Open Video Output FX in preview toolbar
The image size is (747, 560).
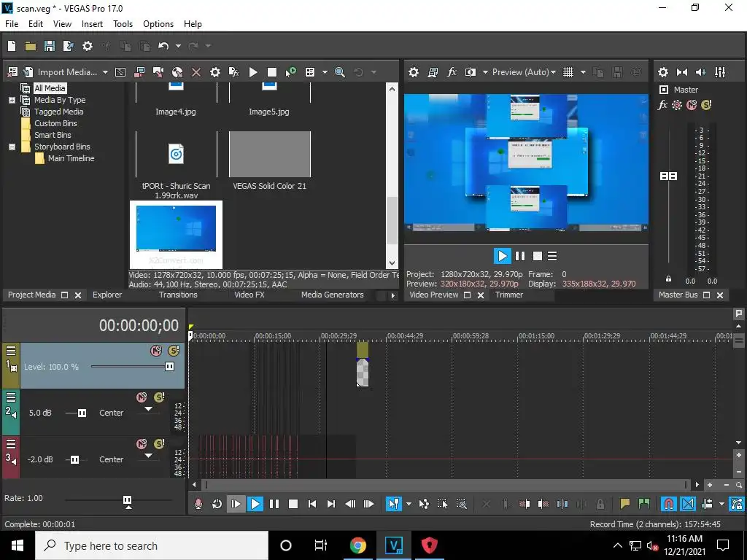(x=452, y=72)
